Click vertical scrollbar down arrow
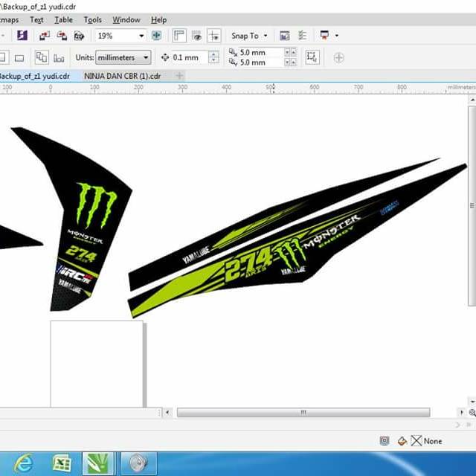The image size is (476, 476). 472,402
